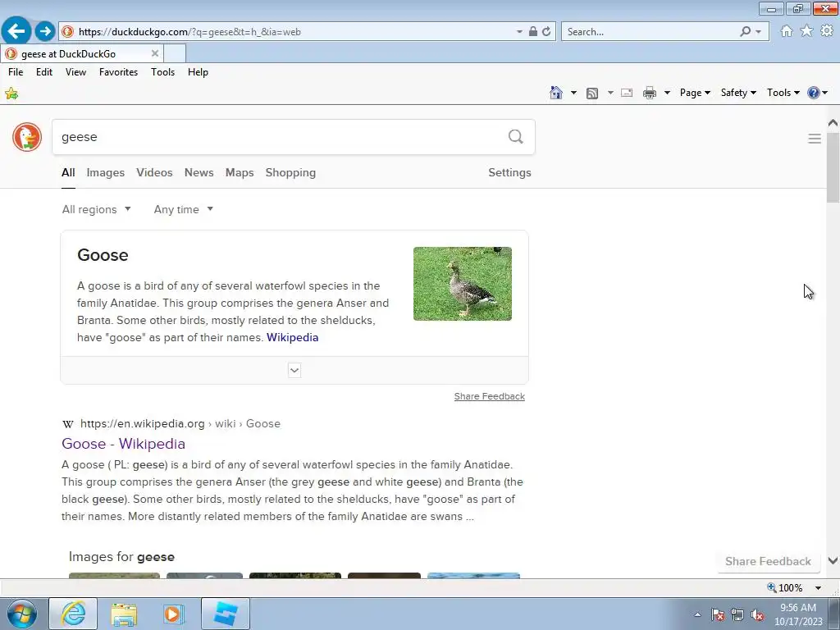Open File Explorer from the taskbar
The image size is (840, 630).
coord(124,614)
